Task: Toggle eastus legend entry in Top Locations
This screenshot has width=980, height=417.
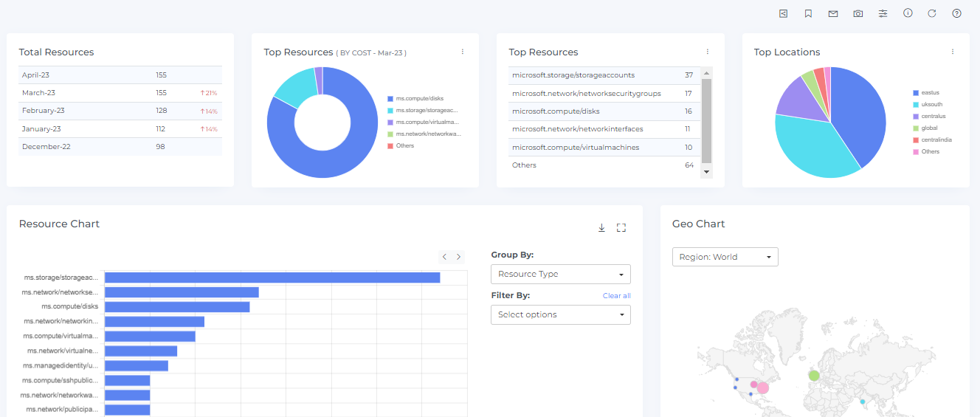Action: (929, 93)
